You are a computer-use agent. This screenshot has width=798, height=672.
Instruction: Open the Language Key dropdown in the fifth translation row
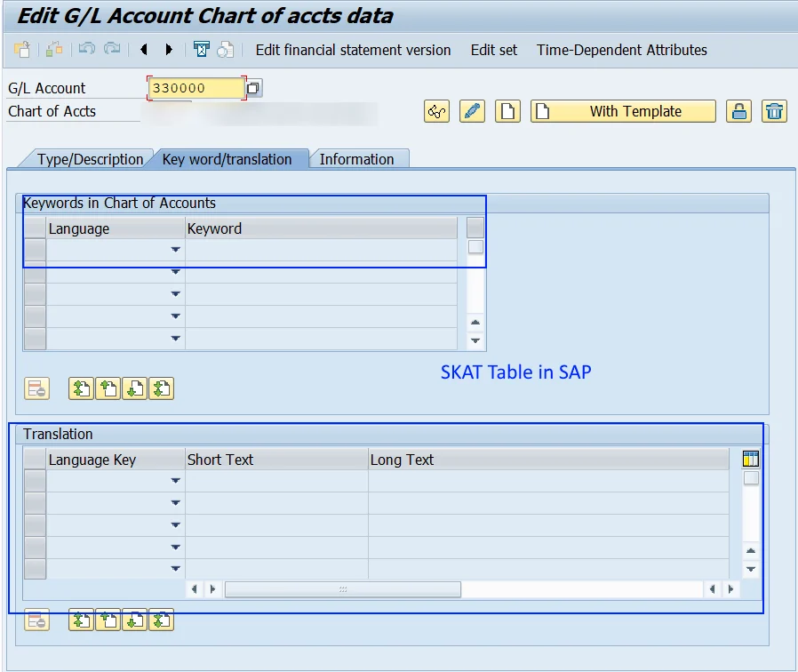[x=176, y=569]
